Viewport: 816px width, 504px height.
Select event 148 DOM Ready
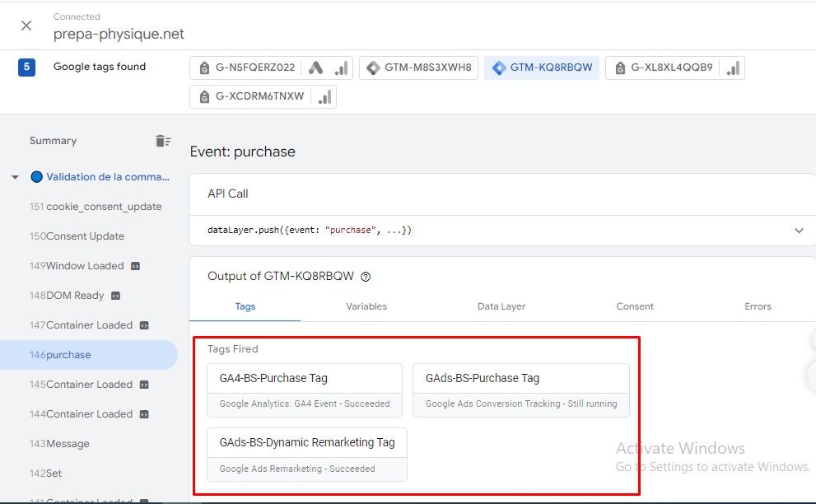[68, 296]
